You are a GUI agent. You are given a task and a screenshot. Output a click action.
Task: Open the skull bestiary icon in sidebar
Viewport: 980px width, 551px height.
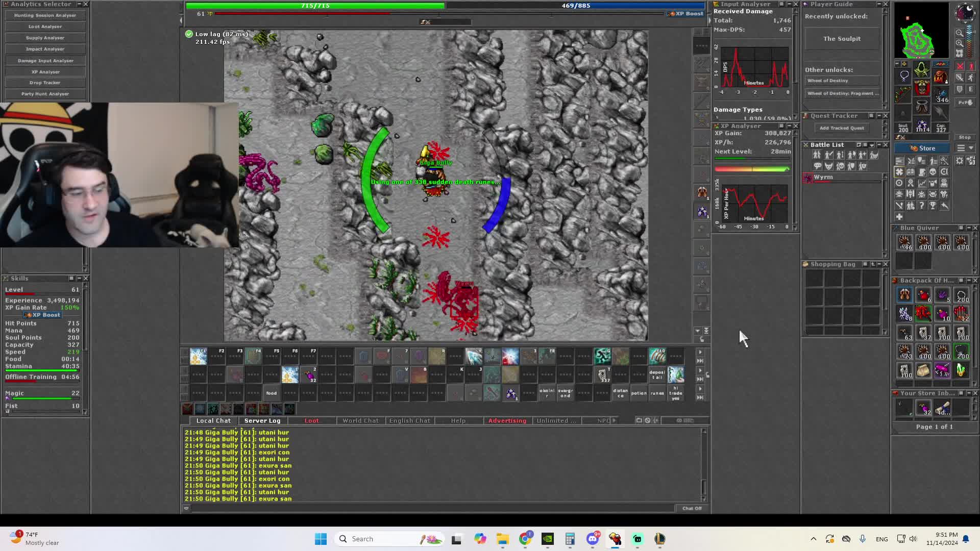[x=933, y=171]
